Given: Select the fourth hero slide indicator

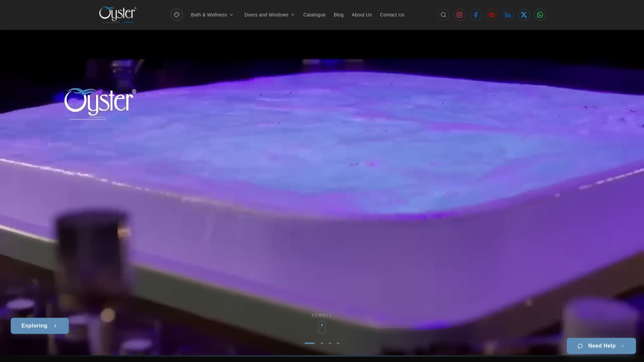Looking at the screenshot, I should 338,343.
